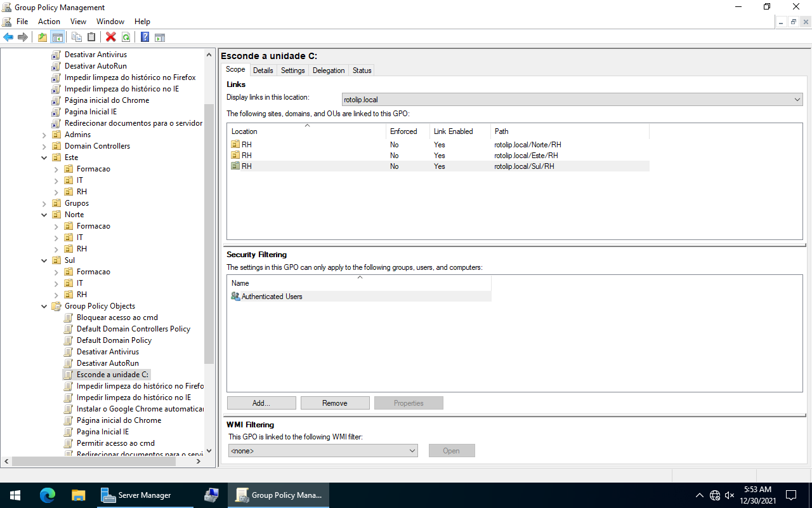Toggle the Show/Hide Console Tree icon
Screen dimensions: 812x508
click(x=58, y=37)
